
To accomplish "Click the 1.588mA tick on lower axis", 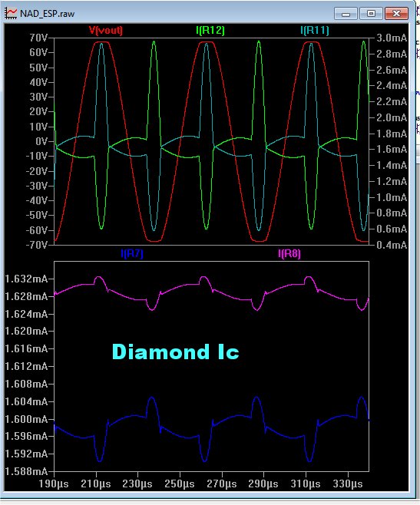I will click(x=26, y=471).
